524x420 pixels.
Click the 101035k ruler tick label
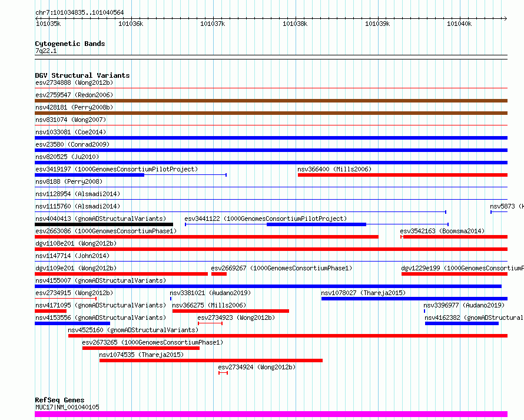tap(48, 24)
